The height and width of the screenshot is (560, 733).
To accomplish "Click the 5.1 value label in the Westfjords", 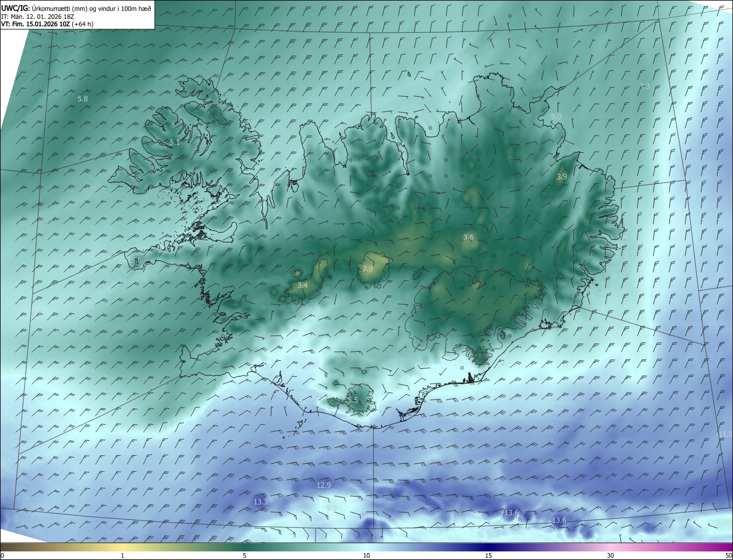I will (x=175, y=142).
